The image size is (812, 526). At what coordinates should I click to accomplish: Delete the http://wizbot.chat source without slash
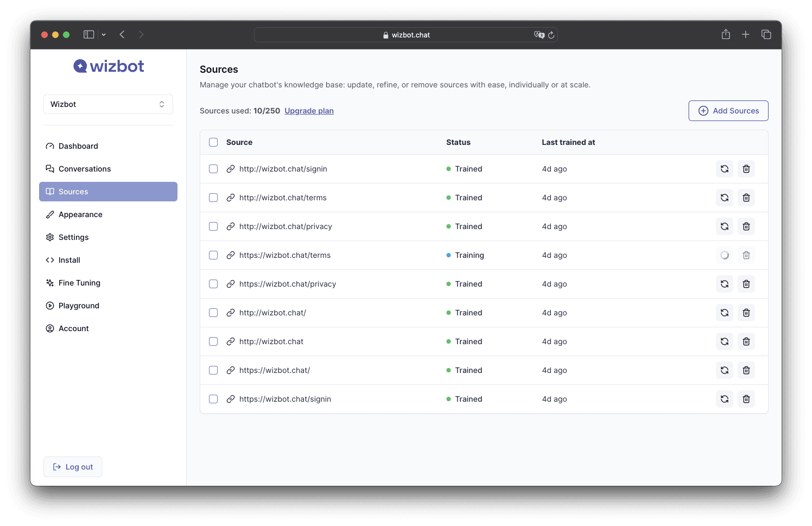click(746, 341)
